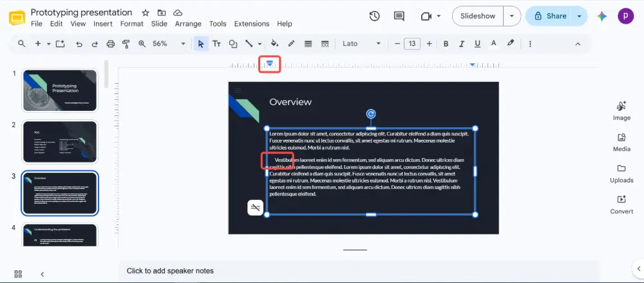Select the Text box tool
The height and width of the screenshot is (283, 644).
tap(216, 44)
